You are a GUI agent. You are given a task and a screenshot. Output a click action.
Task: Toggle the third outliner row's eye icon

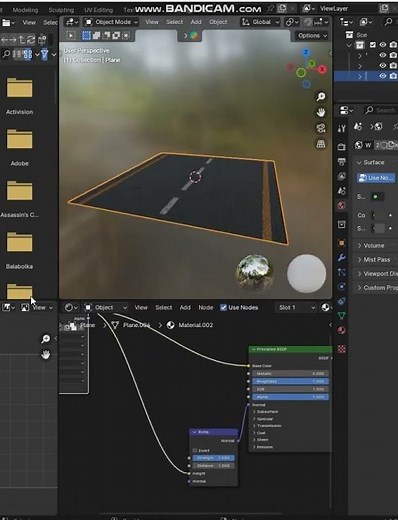click(x=383, y=66)
